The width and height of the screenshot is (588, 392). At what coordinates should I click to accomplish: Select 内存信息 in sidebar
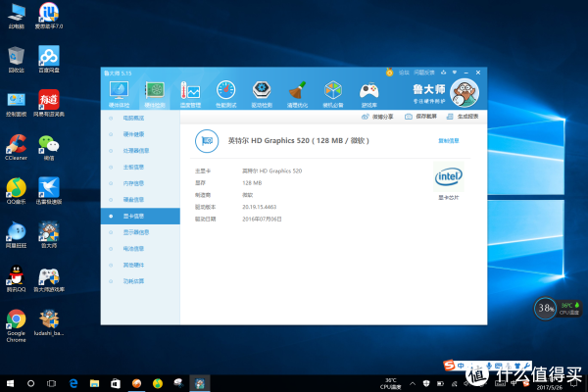coord(140,183)
